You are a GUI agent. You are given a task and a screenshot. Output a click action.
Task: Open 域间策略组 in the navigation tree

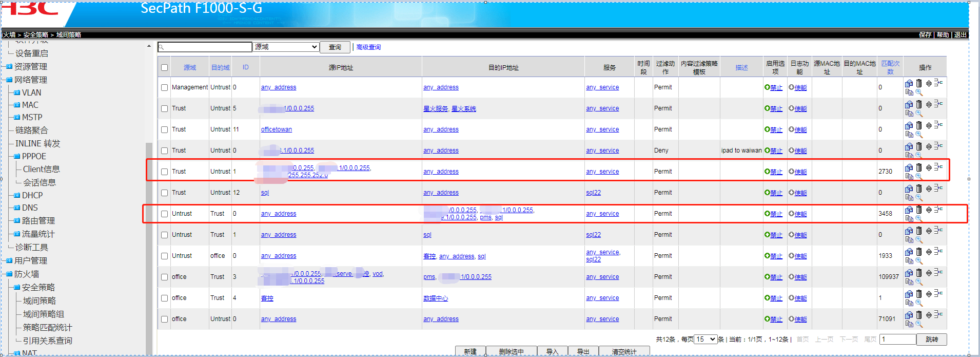(x=44, y=314)
